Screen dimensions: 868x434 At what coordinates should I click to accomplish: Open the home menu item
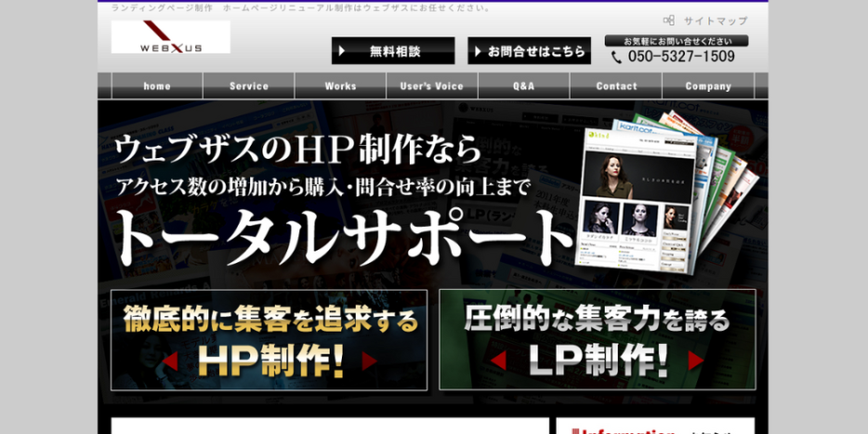coord(157,86)
